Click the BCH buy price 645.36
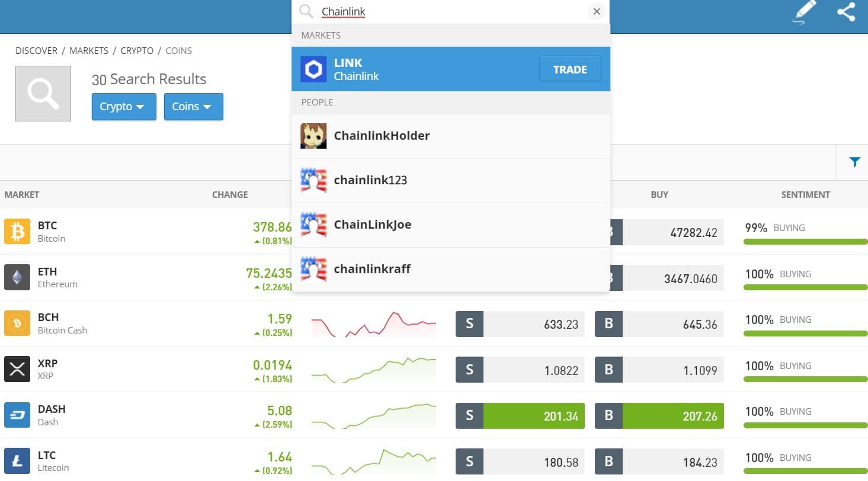The width and height of the screenshot is (868, 481). pos(673,324)
